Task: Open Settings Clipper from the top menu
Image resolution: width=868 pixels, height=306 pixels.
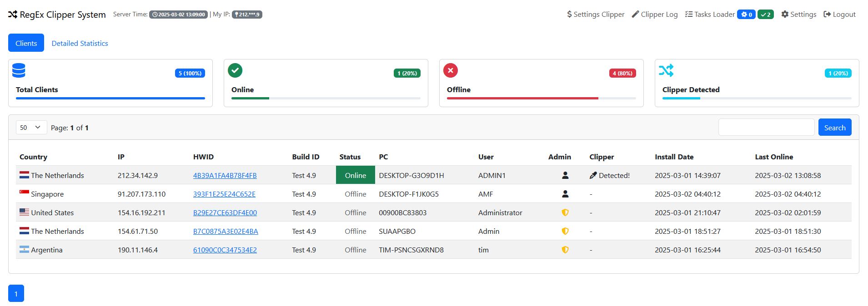Action: [x=596, y=15]
